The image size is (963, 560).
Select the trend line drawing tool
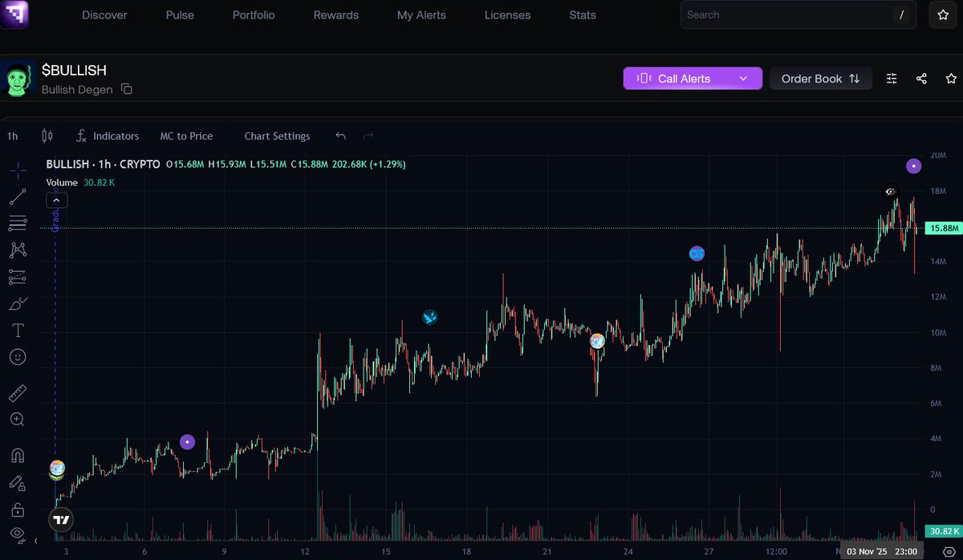18,197
